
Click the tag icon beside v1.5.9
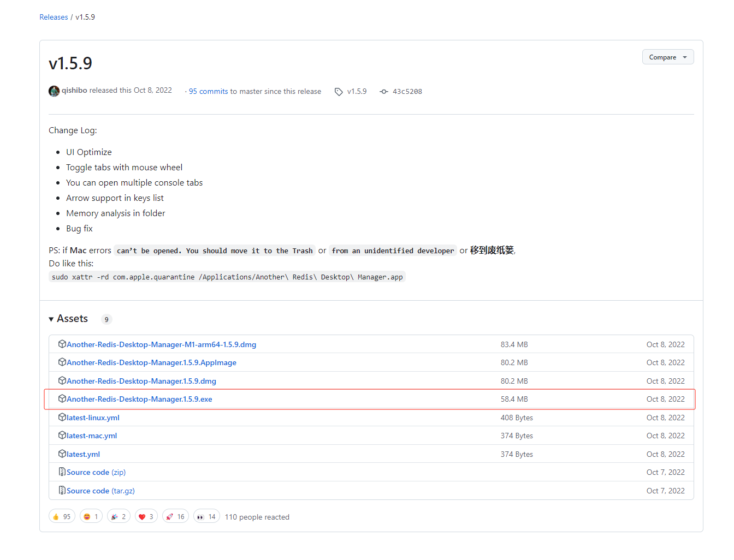click(x=339, y=92)
